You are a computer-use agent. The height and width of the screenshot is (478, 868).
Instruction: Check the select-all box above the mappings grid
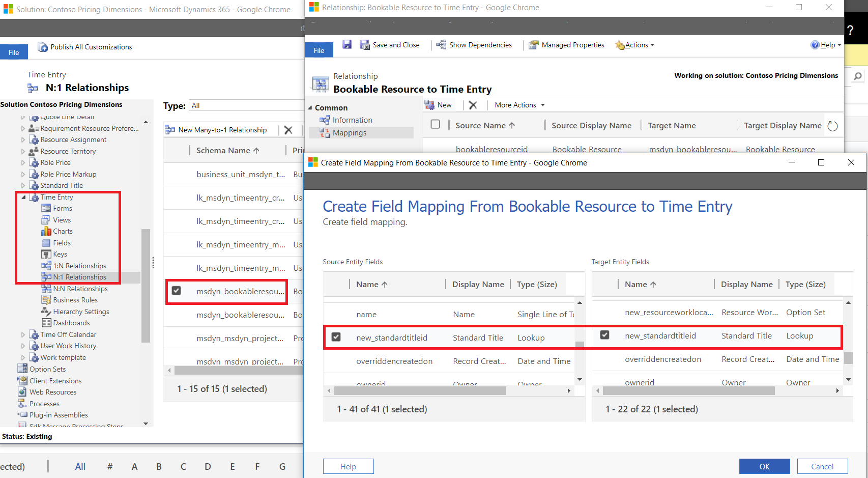click(436, 125)
